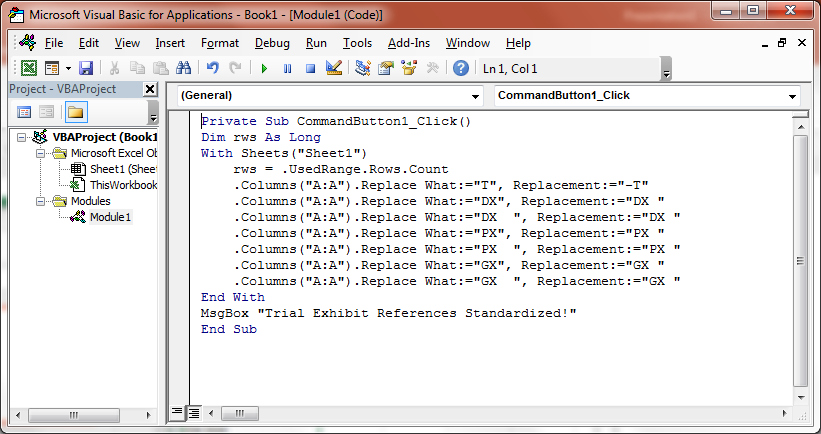Open the View menu
This screenshot has height=434, width=821.
pyautogui.click(x=127, y=43)
